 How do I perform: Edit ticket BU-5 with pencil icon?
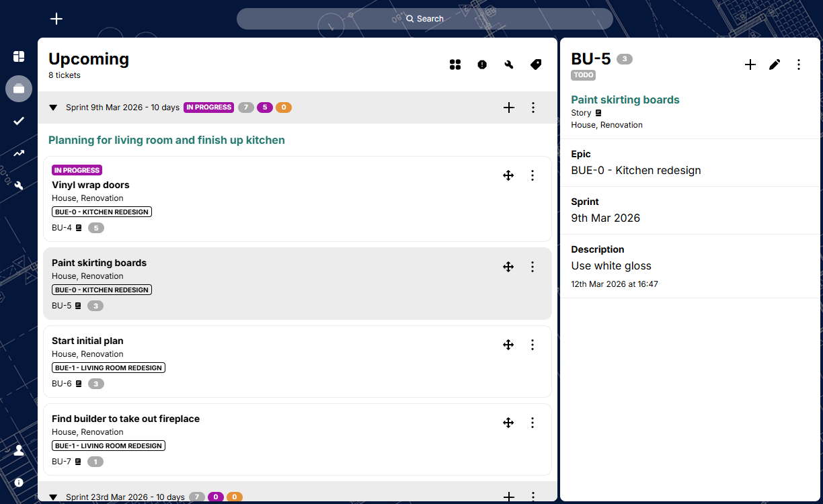pyautogui.click(x=775, y=65)
